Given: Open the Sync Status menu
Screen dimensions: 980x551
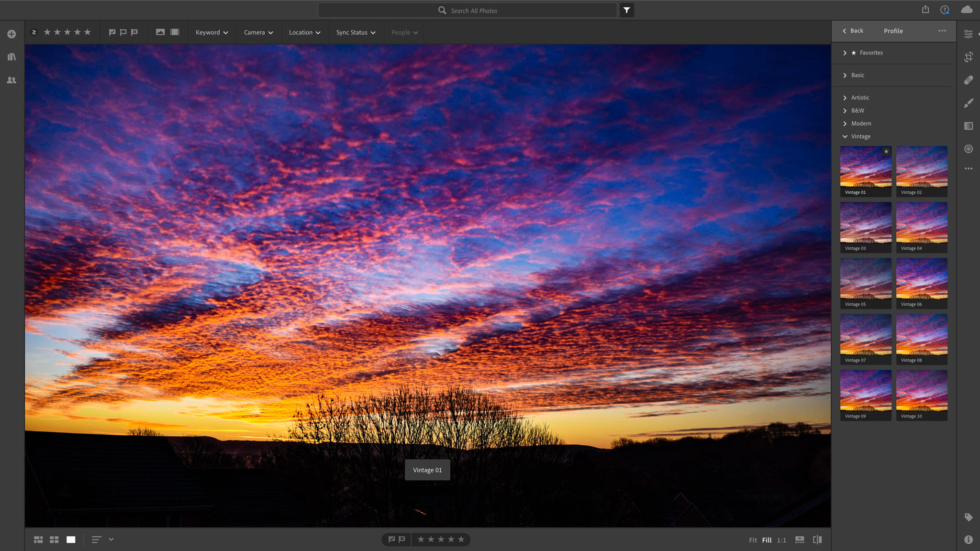Looking at the screenshot, I should tap(355, 32).
